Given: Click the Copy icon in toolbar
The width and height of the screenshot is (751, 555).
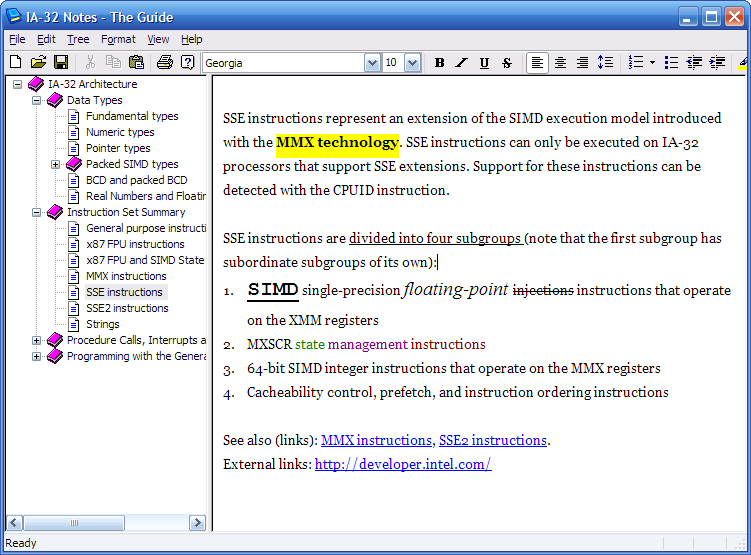Looking at the screenshot, I should pyautogui.click(x=113, y=62).
